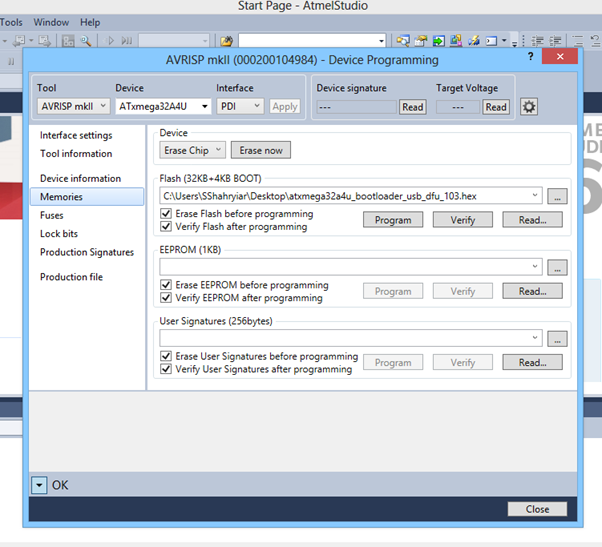Open the Interface dropdown showing PDI
Image resolution: width=602 pixels, height=547 pixels.
point(240,106)
